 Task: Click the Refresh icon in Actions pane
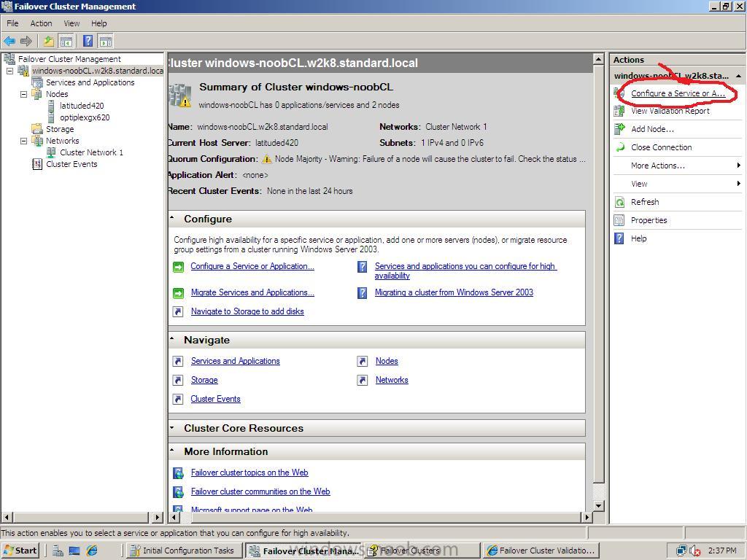619,202
